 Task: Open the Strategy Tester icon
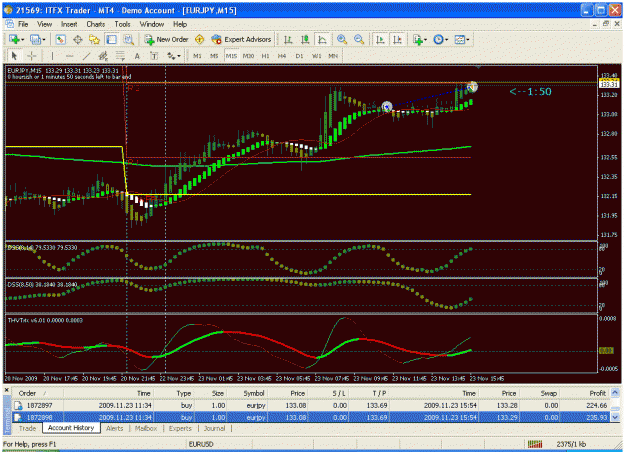128,39
